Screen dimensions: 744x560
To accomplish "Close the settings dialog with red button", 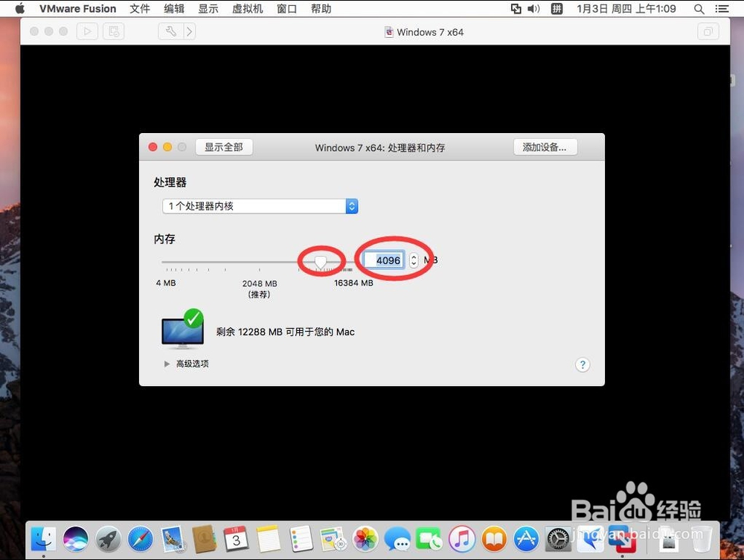I will click(153, 147).
